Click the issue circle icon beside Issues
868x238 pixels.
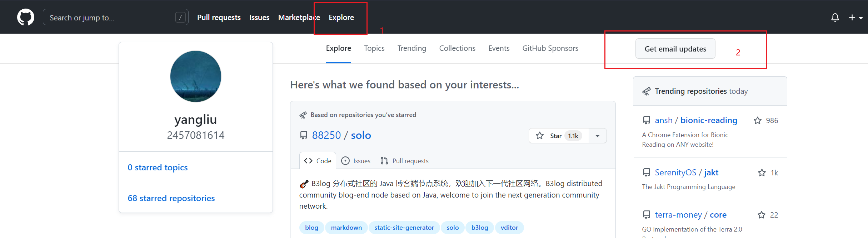345,161
